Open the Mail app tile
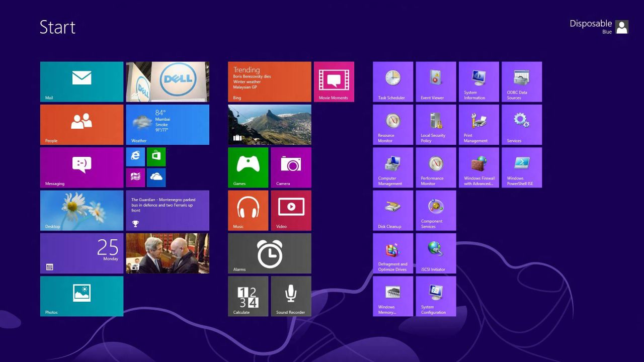 coord(82,81)
